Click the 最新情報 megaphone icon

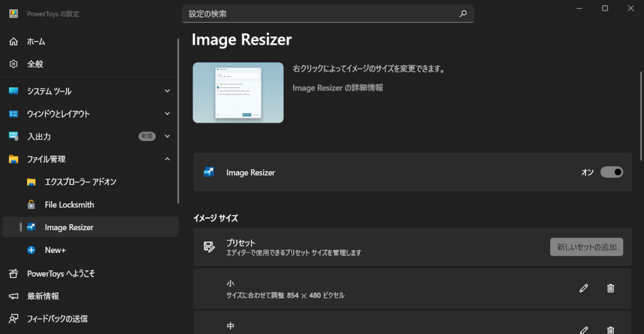(x=14, y=296)
